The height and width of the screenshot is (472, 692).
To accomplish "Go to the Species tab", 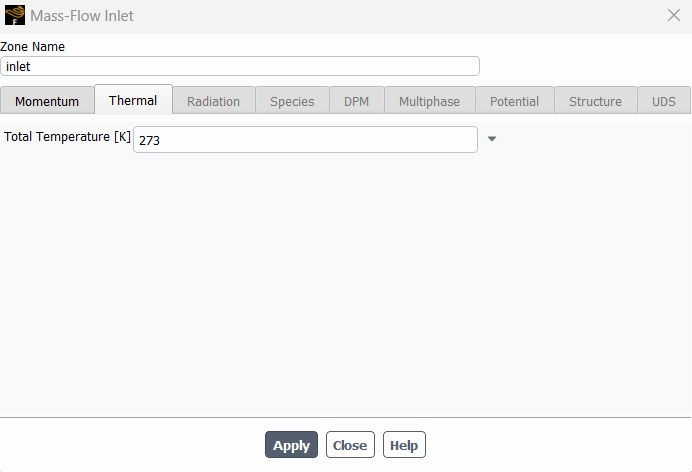I will [x=292, y=101].
